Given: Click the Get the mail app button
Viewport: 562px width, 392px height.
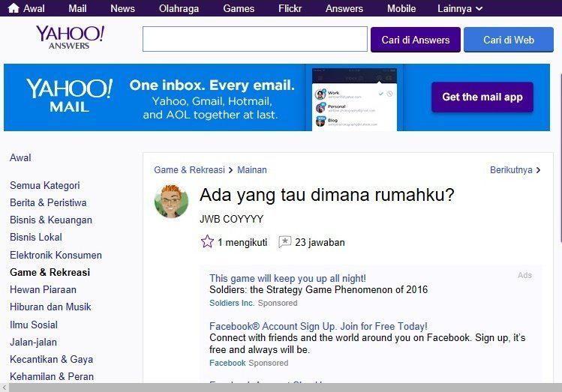Looking at the screenshot, I should point(482,97).
